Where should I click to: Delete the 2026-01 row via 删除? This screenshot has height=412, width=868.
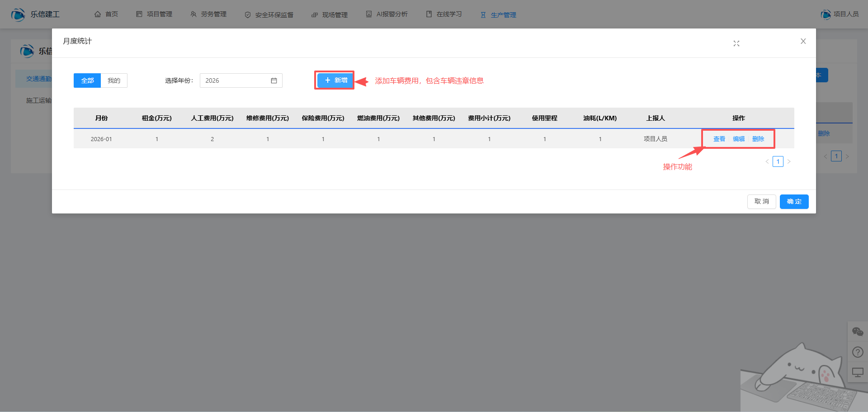[758, 139]
